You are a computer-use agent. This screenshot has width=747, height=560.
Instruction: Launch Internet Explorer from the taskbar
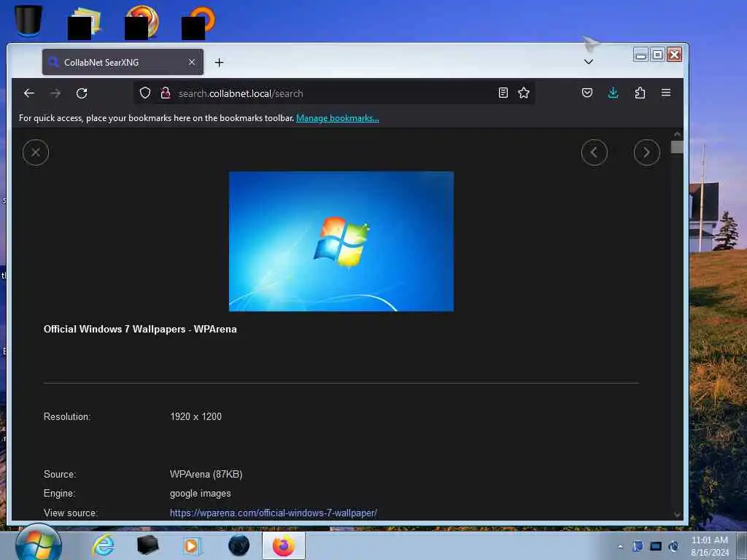pyautogui.click(x=104, y=545)
